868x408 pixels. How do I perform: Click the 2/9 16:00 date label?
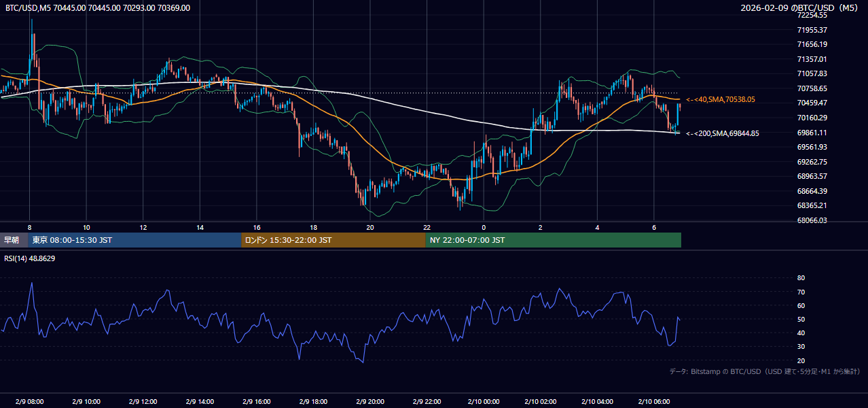pos(257,401)
